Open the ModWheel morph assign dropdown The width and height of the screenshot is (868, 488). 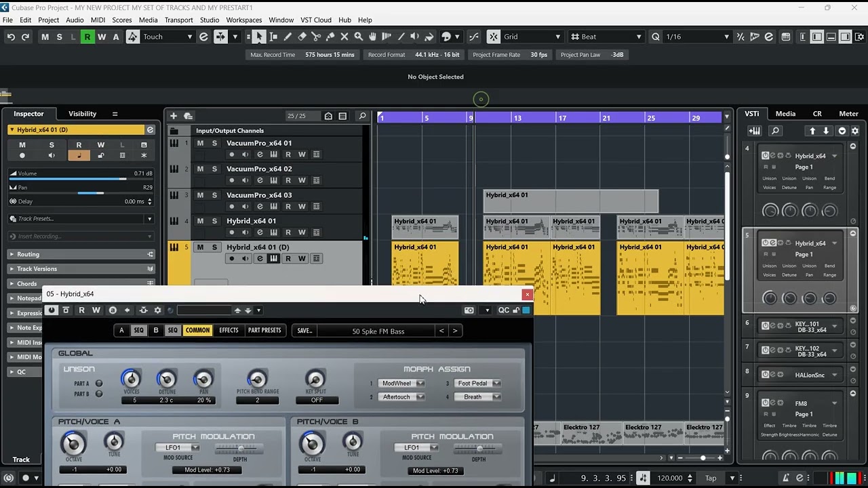(401, 383)
